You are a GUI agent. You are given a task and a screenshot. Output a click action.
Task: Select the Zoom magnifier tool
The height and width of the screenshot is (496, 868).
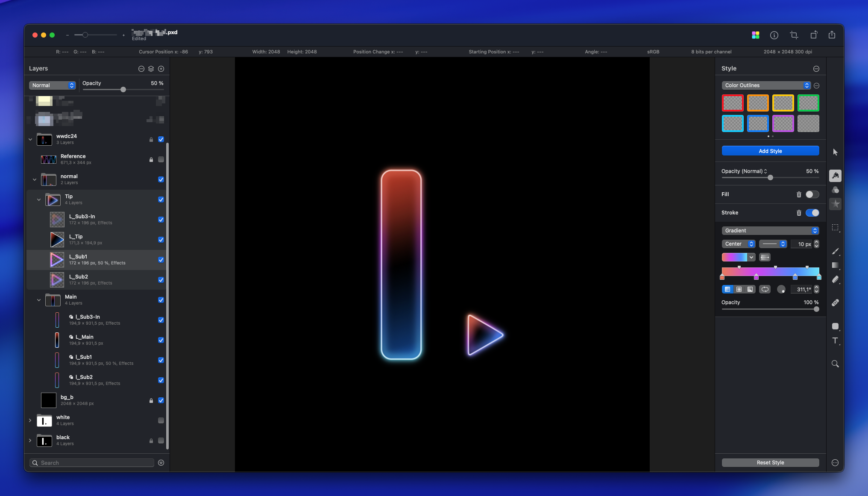(835, 364)
